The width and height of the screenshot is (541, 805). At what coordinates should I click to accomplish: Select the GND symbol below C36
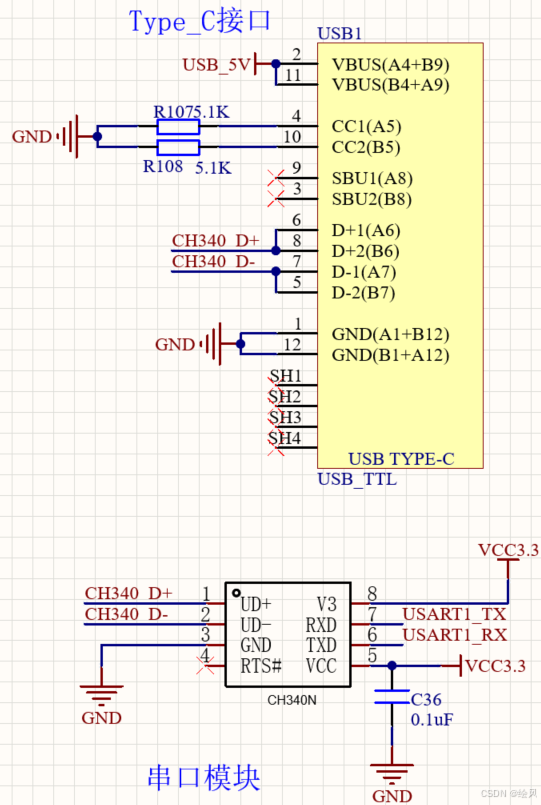(392, 774)
